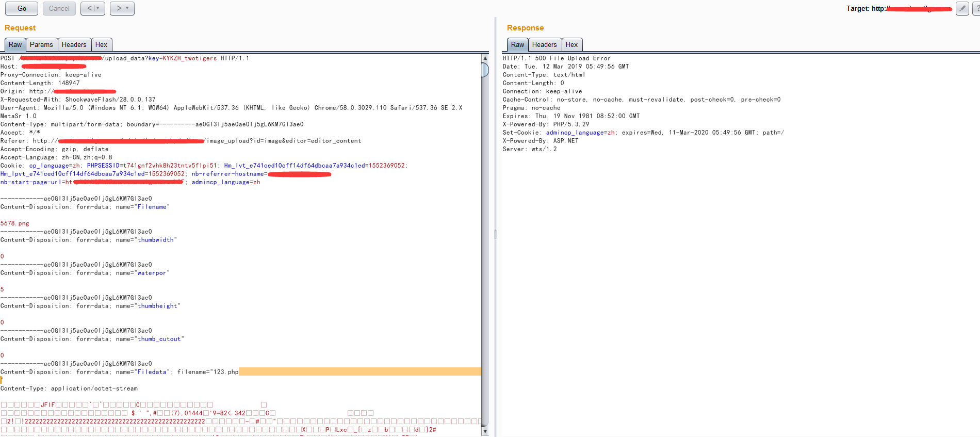Viewport: 980px width, 437px height.
Task: Click the 5678.png value in request body
Action: [x=15, y=223]
